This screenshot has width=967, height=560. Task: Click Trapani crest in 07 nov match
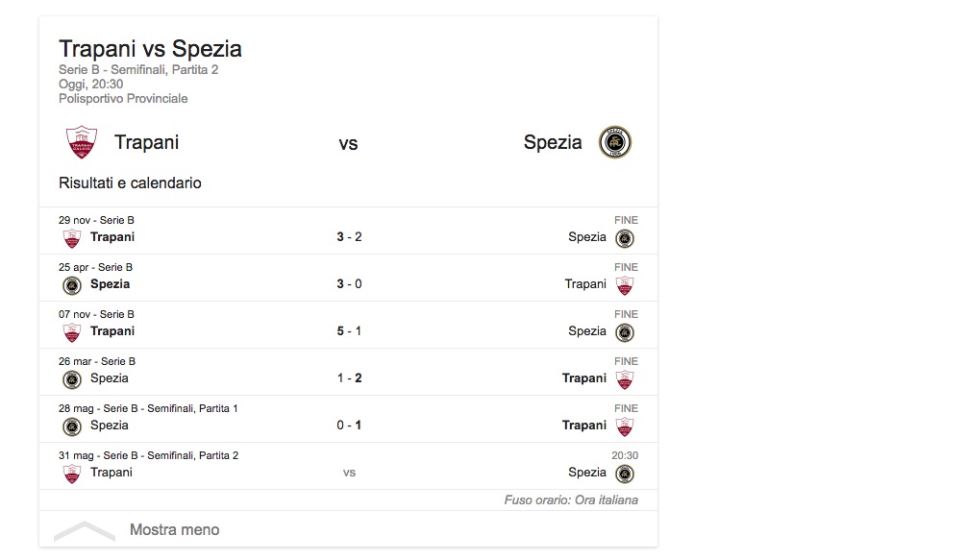[x=72, y=332]
